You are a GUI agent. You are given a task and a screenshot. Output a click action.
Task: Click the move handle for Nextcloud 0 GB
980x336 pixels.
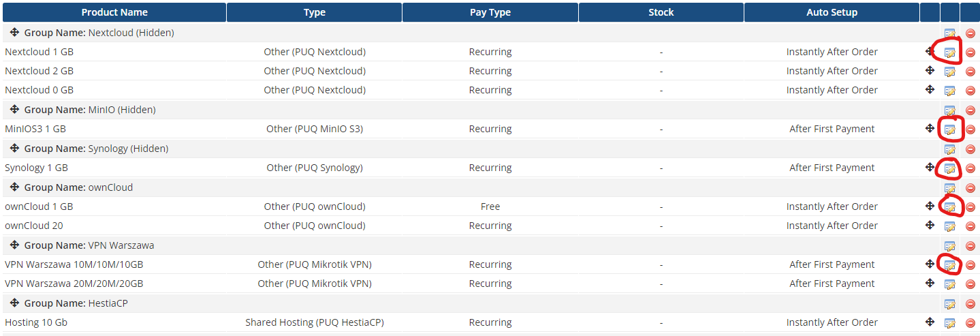(x=930, y=89)
